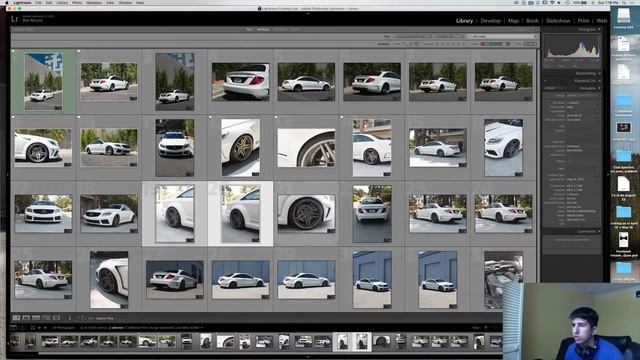Image resolution: width=640 pixels, height=360 pixels.
Task: Switch to the Develop module
Action: 490,20
